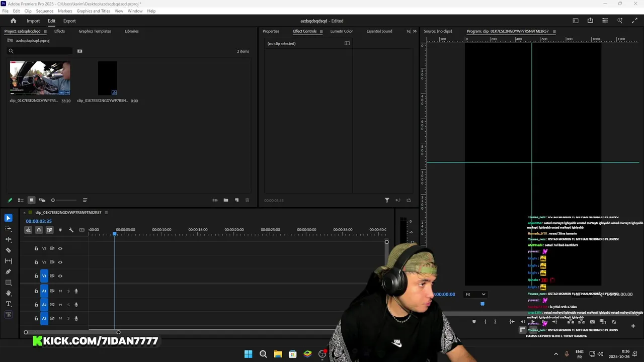Open the Libraries tab
The width and height of the screenshot is (644, 362).
(x=131, y=31)
